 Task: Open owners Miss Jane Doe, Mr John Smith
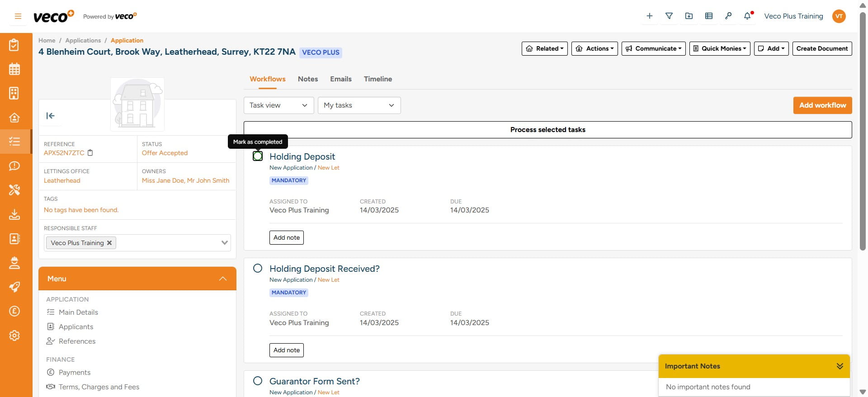(x=185, y=181)
